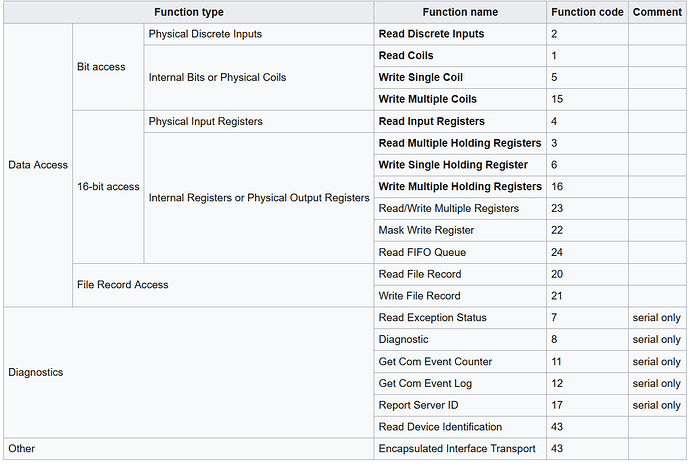The width and height of the screenshot is (690, 465).
Task: Select the File Record Access cell
Action: click(x=223, y=285)
